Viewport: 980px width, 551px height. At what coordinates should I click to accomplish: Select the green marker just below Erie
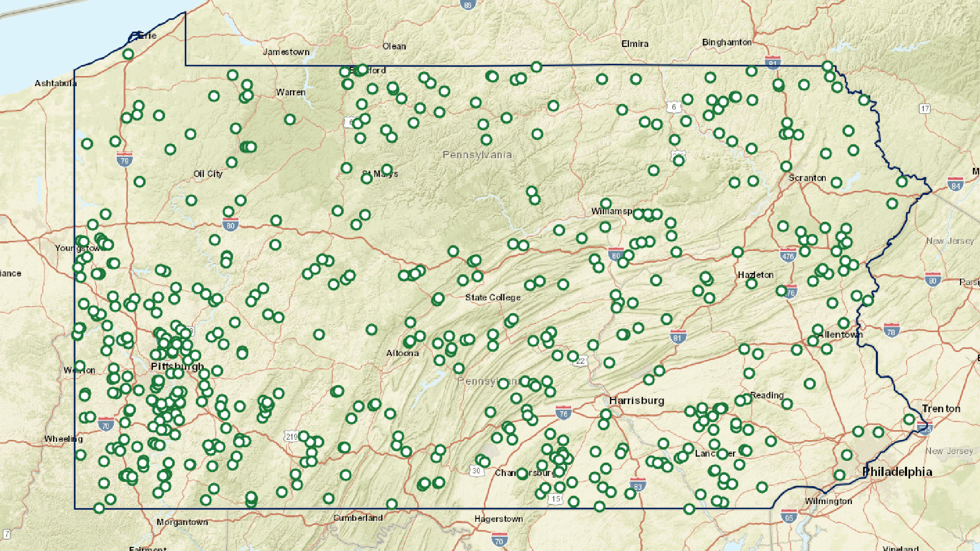point(128,54)
